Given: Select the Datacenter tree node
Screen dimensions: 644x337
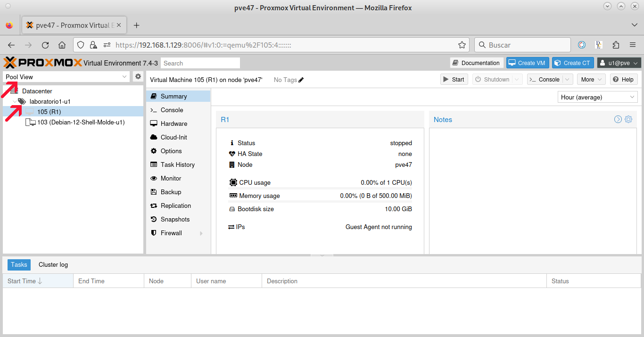Looking at the screenshot, I should 73,91.
